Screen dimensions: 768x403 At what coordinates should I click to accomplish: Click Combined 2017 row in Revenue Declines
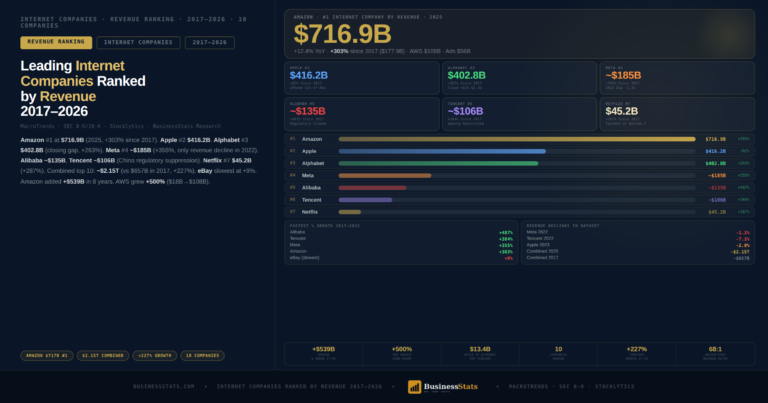638,258
